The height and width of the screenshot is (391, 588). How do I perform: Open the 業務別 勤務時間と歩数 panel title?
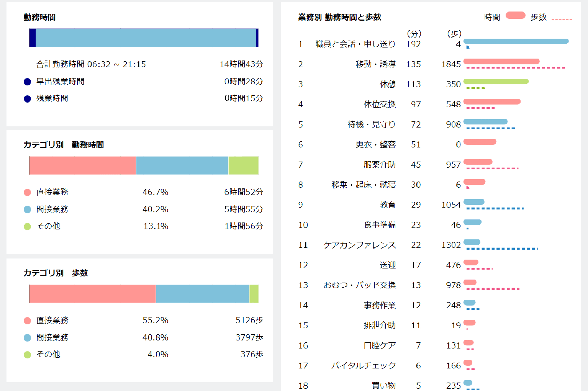pyautogui.click(x=339, y=17)
